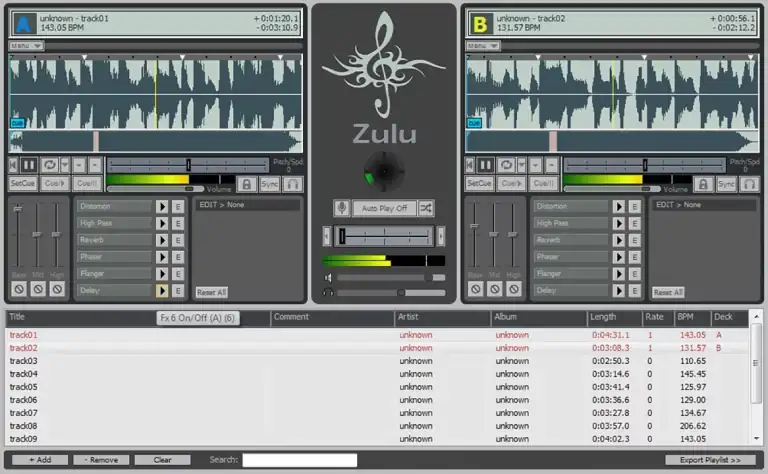Enable Reverb effect on Deck A
This screenshot has width=768, height=474.
[162, 240]
